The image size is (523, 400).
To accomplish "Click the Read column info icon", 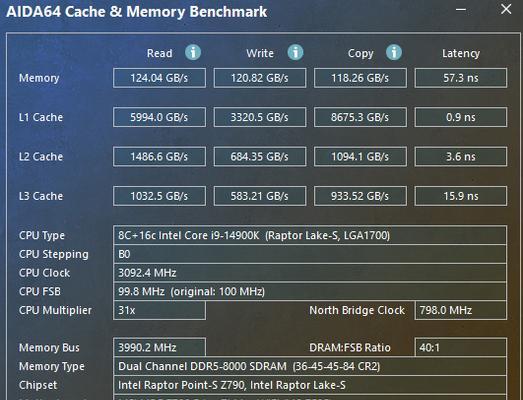I will [x=193, y=52].
